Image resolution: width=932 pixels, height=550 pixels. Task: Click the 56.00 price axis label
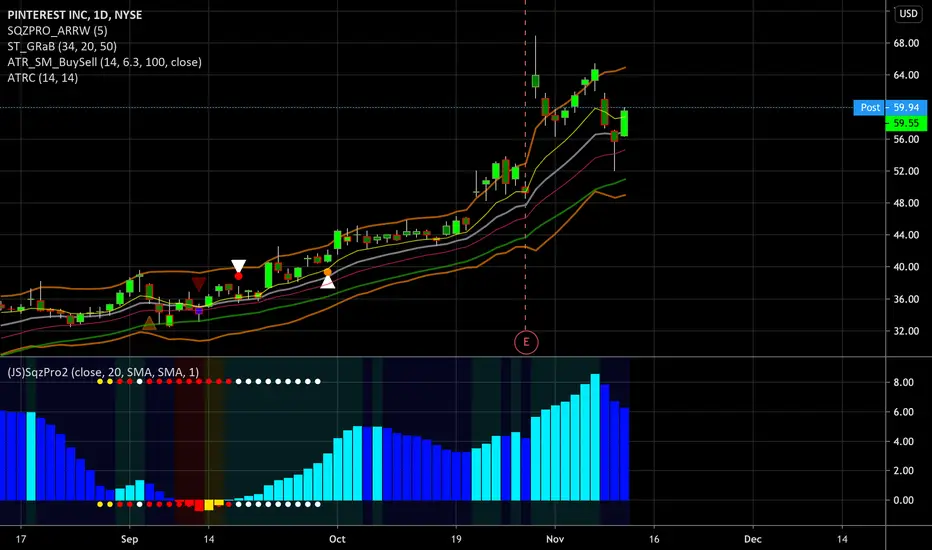point(906,139)
